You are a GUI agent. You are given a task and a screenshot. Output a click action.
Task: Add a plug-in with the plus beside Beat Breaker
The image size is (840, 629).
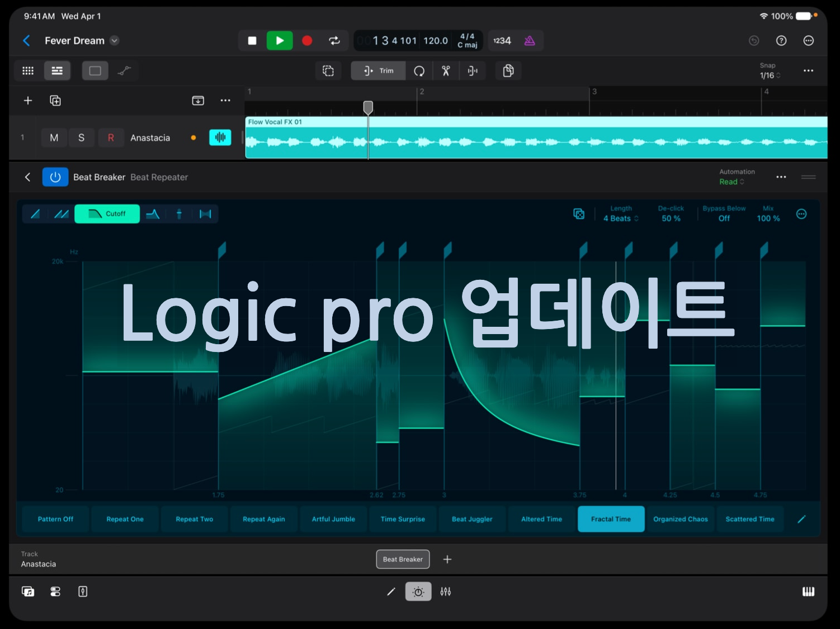tap(447, 559)
